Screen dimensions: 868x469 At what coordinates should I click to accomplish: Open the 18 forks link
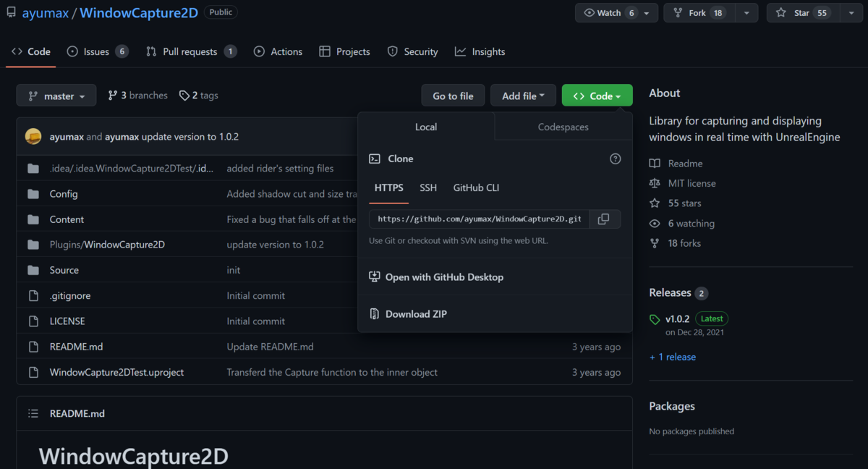tap(675, 243)
